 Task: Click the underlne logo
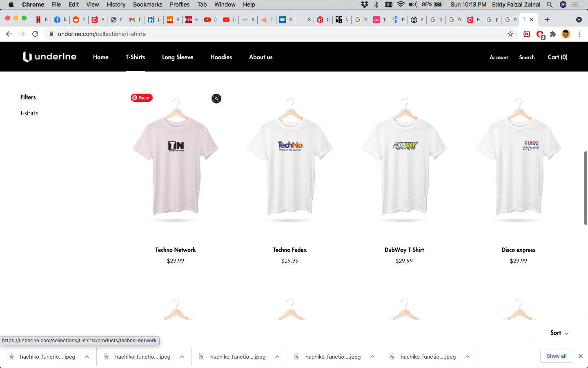coord(49,56)
